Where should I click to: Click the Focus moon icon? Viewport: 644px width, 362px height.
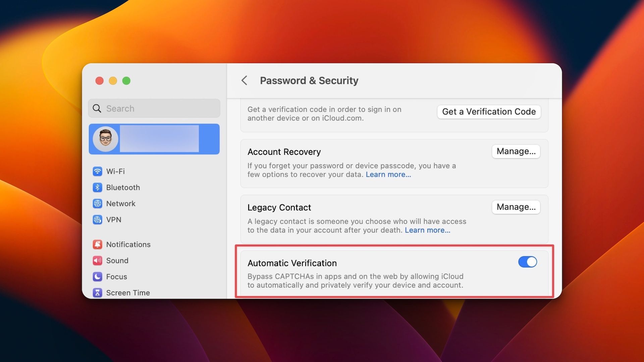click(97, 277)
